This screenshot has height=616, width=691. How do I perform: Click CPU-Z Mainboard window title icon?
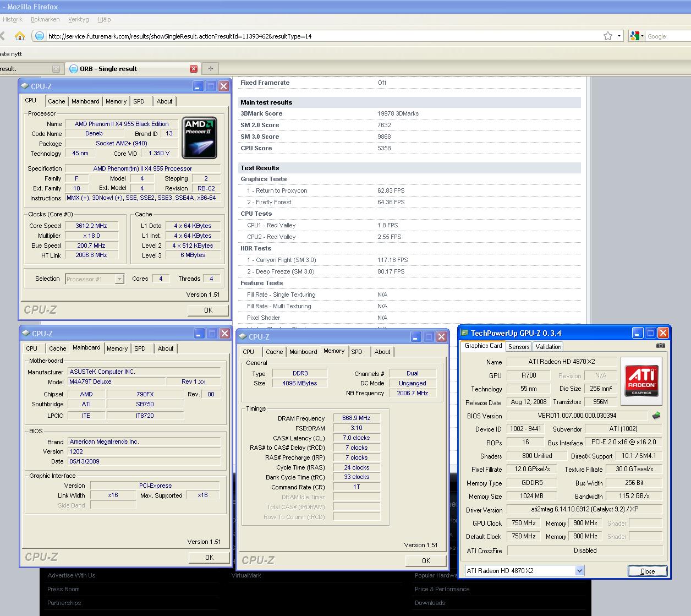25,334
